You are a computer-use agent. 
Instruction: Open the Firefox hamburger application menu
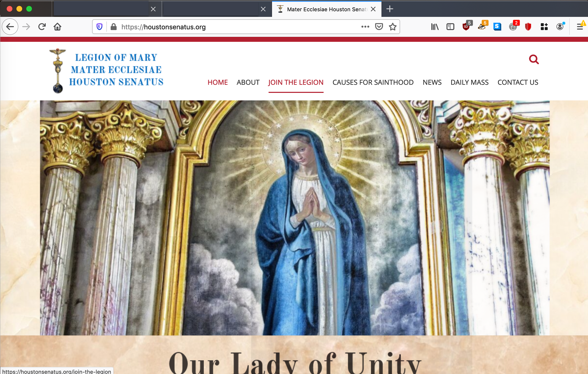coord(580,27)
